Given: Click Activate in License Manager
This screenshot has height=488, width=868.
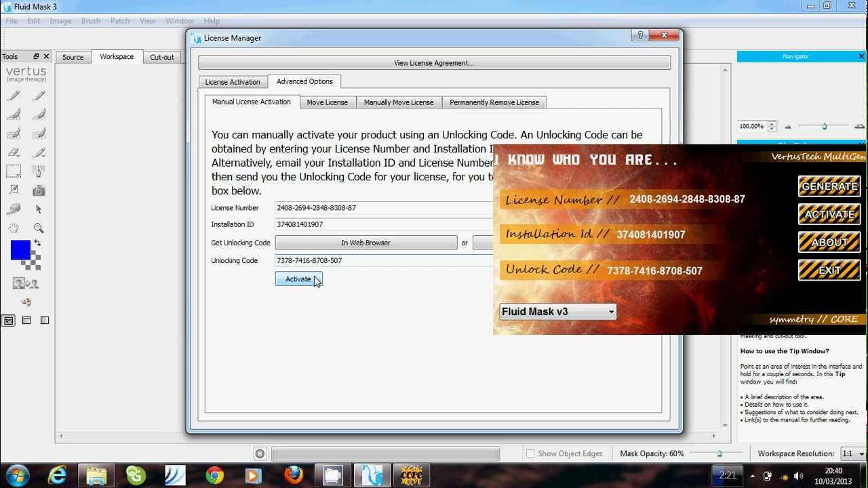Looking at the screenshot, I should [298, 279].
